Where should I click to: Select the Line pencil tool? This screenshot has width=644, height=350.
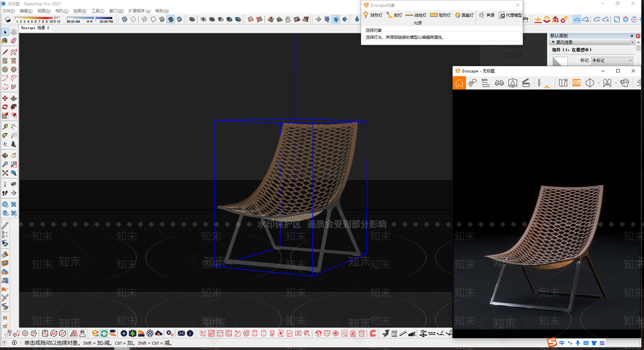5,52
